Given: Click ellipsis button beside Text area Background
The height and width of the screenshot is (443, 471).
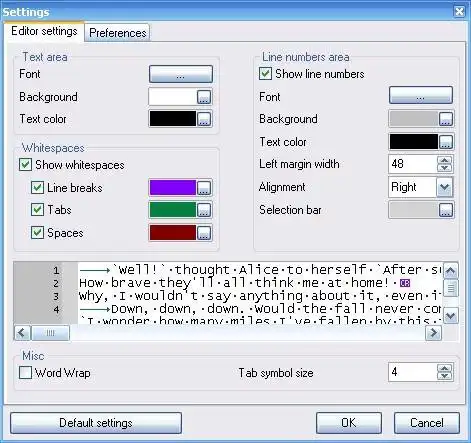Looking at the screenshot, I should click(x=204, y=97).
